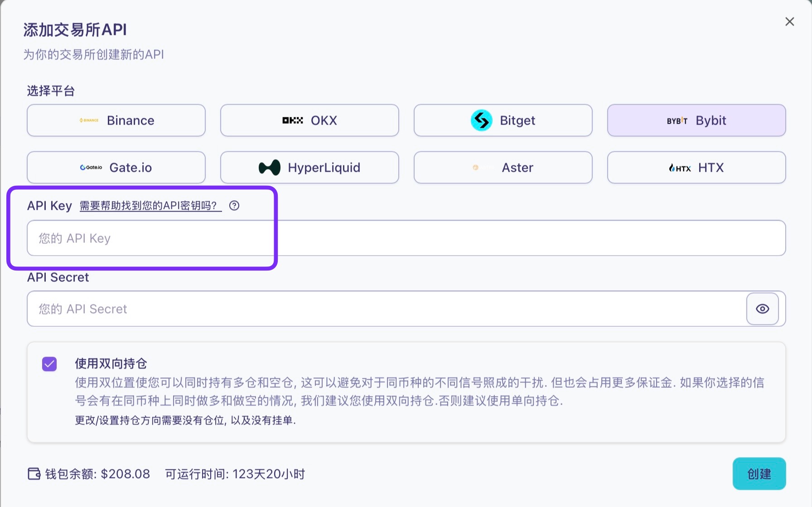This screenshot has width=812, height=507.
Task: Click the Bitget logo icon
Action: (481, 121)
